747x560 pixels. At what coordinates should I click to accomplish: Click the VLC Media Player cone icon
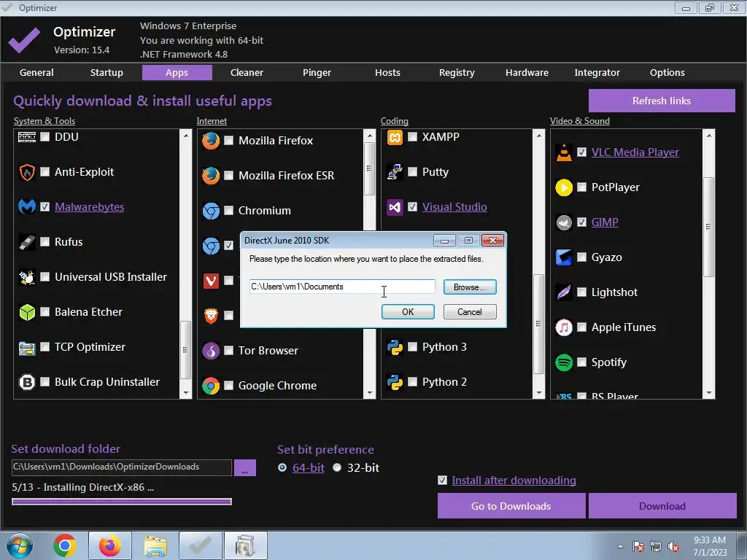point(564,152)
